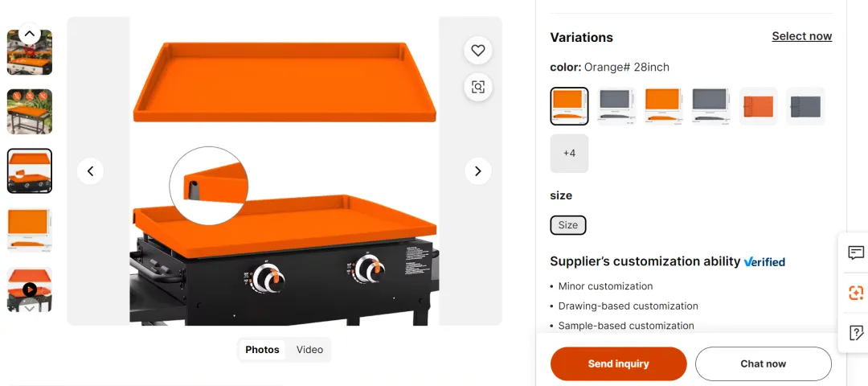
Task: Expand the +4 more color variations
Action: 569,154
